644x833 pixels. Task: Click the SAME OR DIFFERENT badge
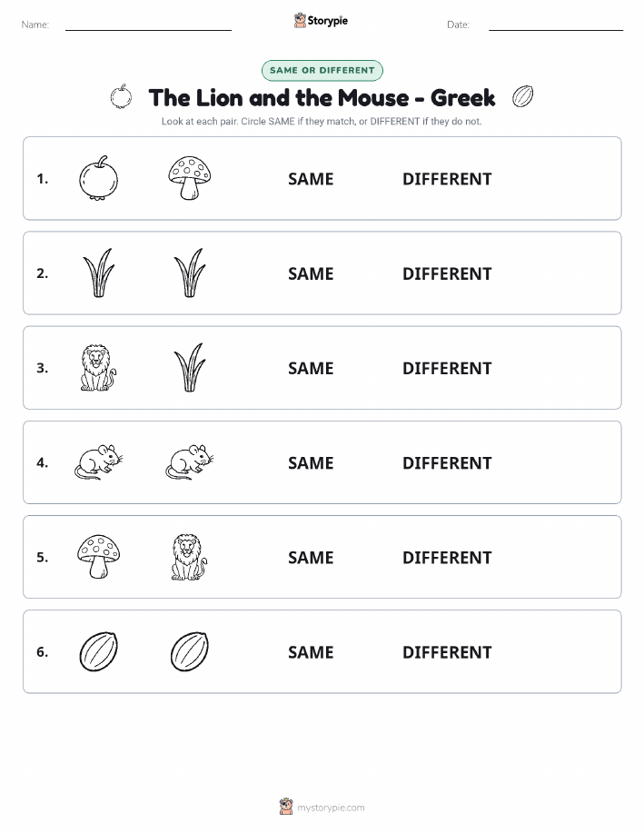click(x=322, y=70)
